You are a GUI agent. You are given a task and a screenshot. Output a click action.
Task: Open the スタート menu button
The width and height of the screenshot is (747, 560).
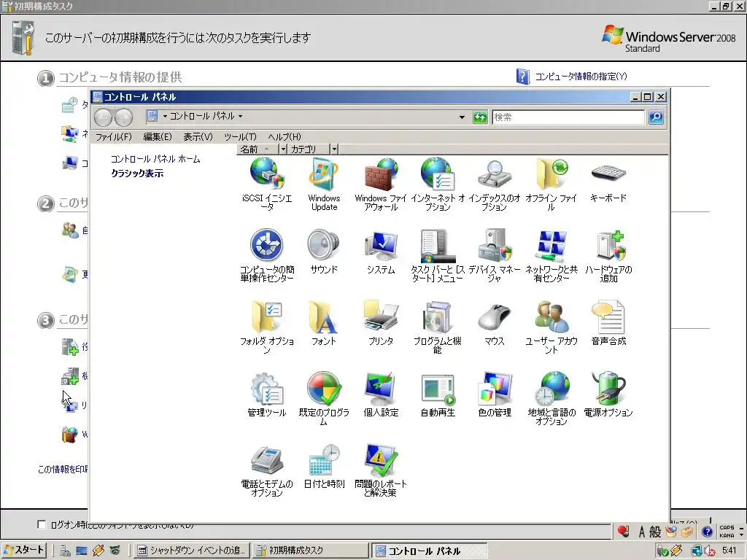[24, 550]
